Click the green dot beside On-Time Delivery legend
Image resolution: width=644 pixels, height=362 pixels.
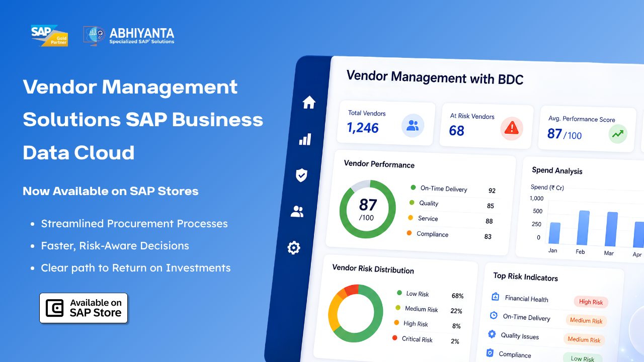[x=413, y=188]
